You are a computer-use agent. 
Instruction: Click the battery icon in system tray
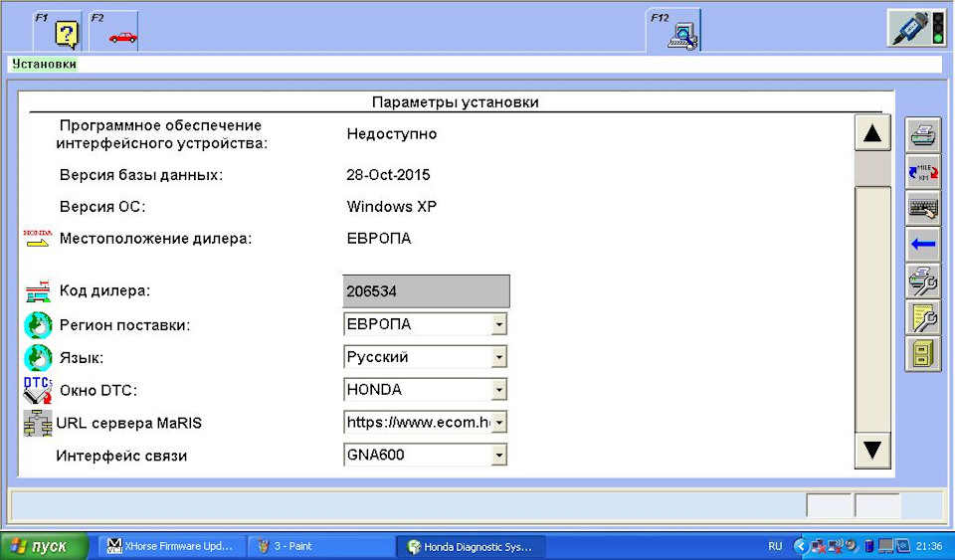869,546
